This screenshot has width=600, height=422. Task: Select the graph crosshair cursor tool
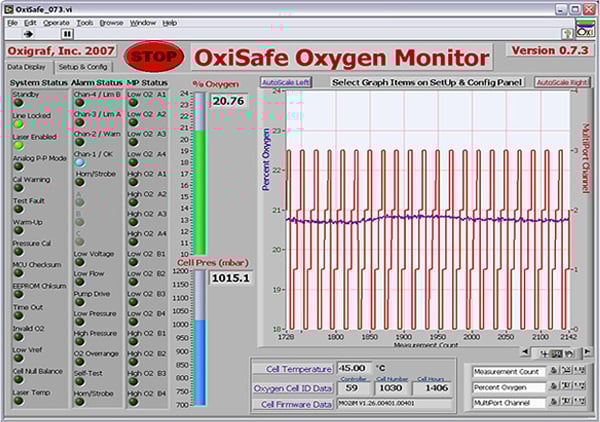pyautogui.click(x=545, y=353)
